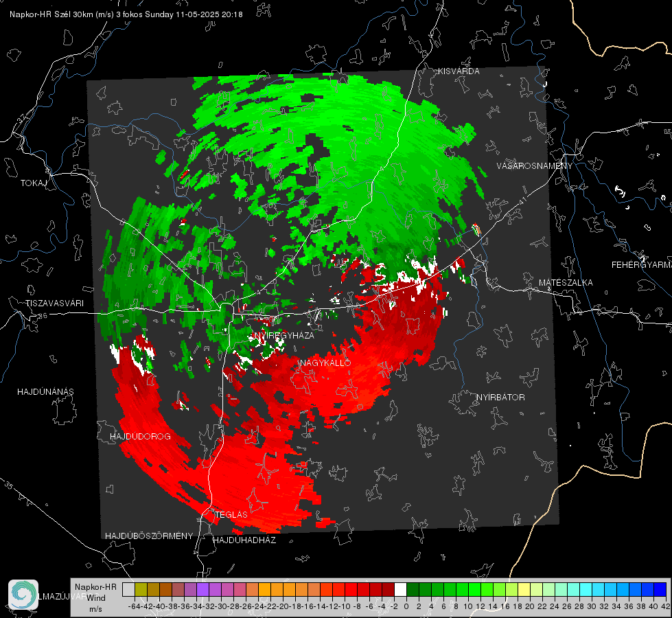672x618 pixels.
Task: Click the legend value label 20
Action: coord(530,606)
